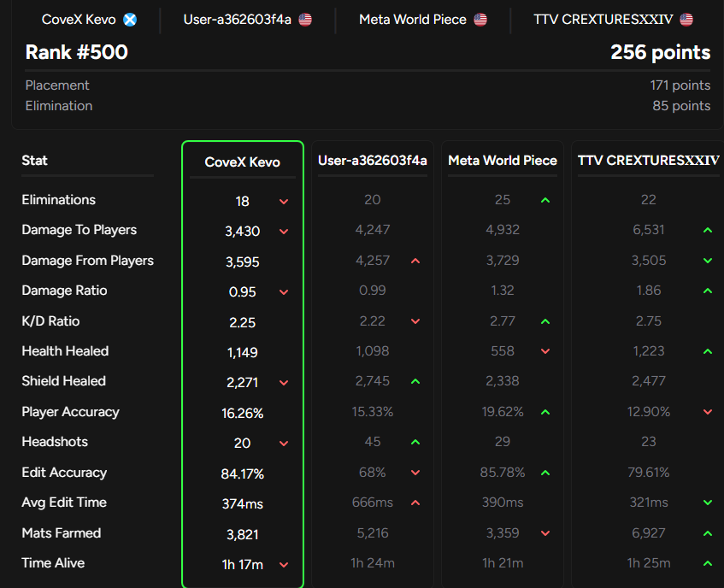Click the K/D Ratio stat label

(x=50, y=321)
